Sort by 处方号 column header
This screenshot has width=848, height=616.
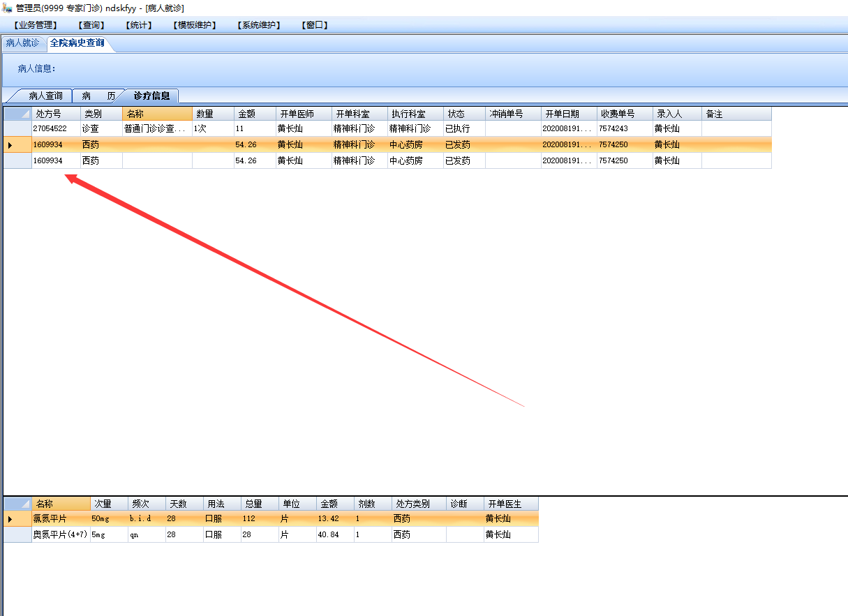pyautogui.click(x=56, y=114)
